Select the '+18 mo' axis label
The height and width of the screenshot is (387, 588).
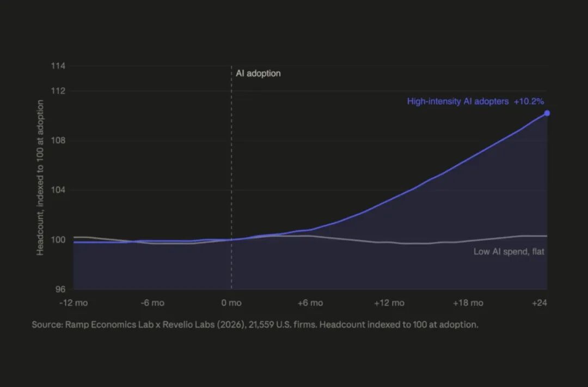point(468,303)
